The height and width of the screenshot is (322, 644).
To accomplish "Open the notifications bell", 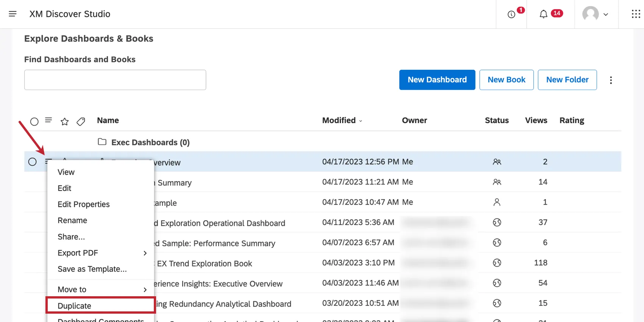I will click(x=544, y=14).
